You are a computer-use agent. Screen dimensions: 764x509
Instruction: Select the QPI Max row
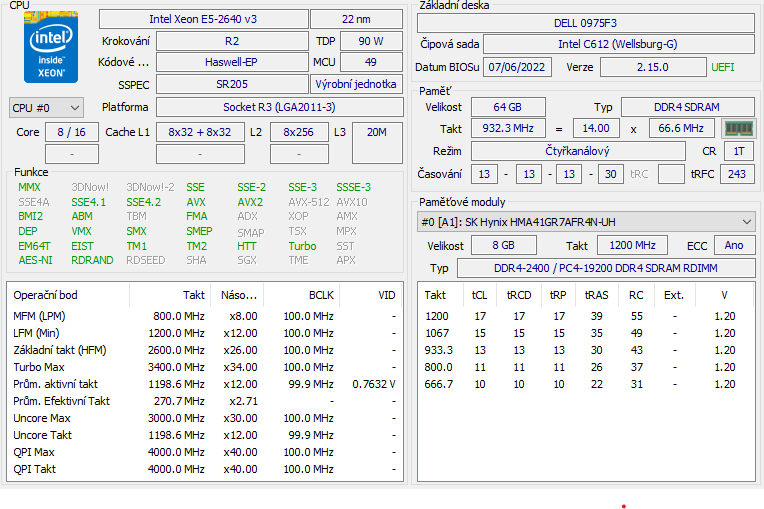point(205,452)
